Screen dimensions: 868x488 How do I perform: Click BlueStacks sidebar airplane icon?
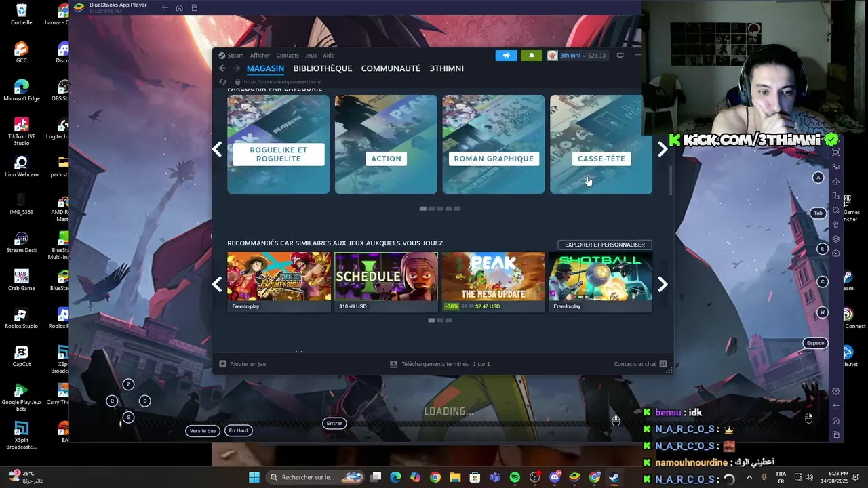click(836, 182)
